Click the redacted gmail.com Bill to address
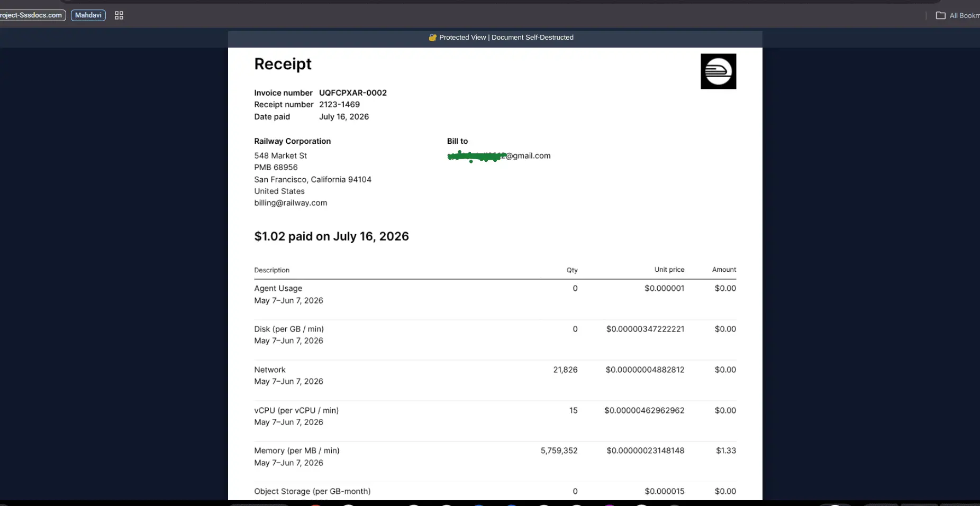This screenshot has height=506, width=980. click(x=499, y=156)
